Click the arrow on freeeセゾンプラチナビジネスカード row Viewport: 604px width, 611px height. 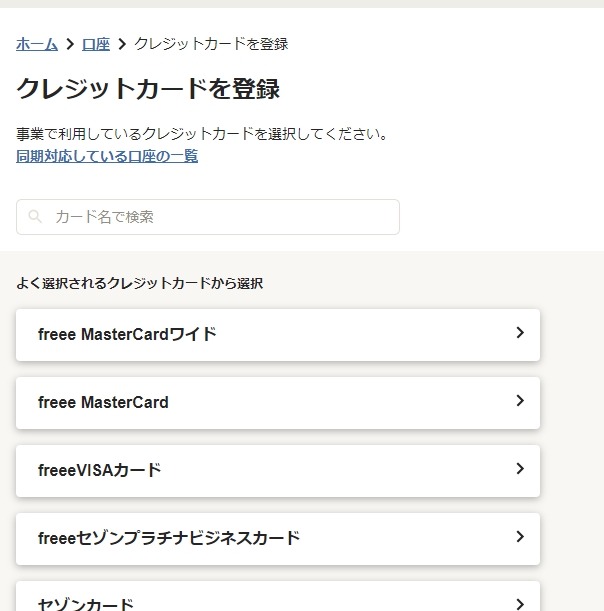[520, 537]
